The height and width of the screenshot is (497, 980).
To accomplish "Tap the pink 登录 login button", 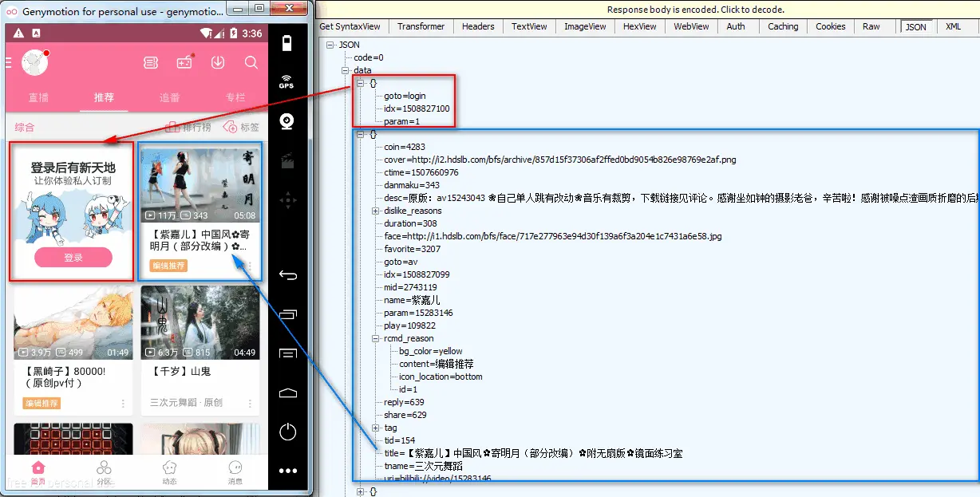I will pyautogui.click(x=73, y=258).
